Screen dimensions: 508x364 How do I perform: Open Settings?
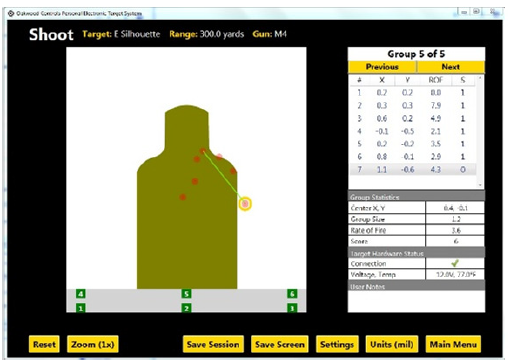pyautogui.click(x=337, y=344)
